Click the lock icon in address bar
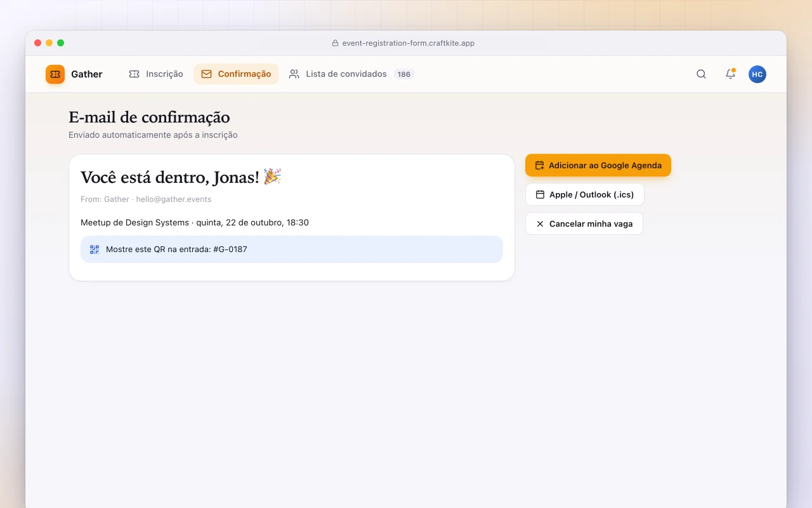This screenshot has height=508, width=812. [335, 43]
